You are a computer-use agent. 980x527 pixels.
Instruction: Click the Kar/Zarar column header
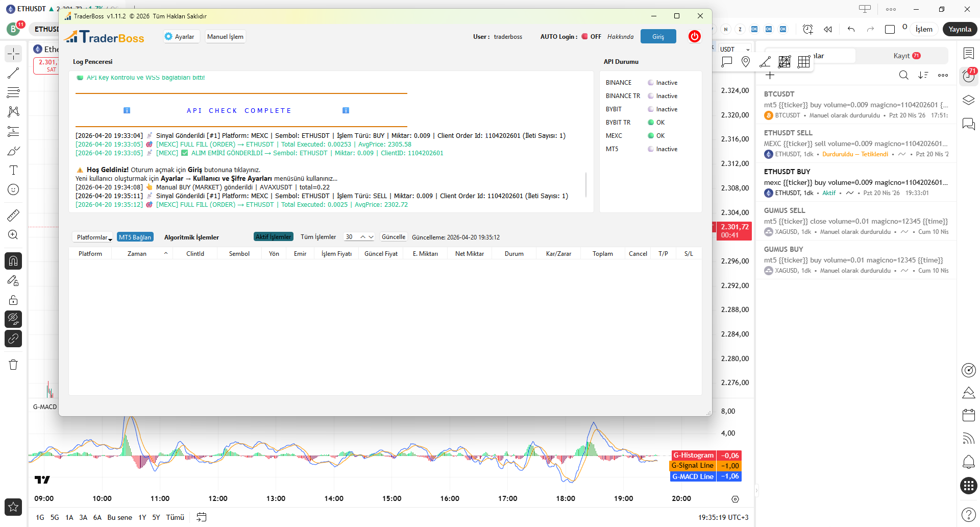pyautogui.click(x=558, y=254)
